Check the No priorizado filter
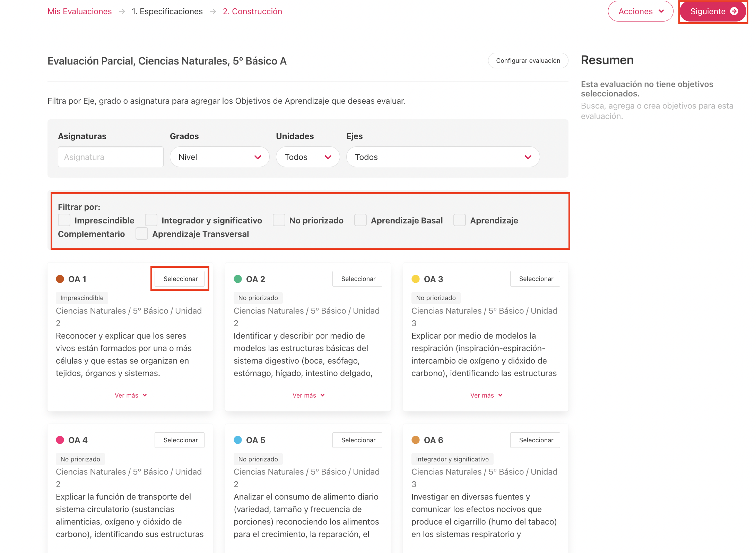This screenshot has height=553, width=756. 279,220
